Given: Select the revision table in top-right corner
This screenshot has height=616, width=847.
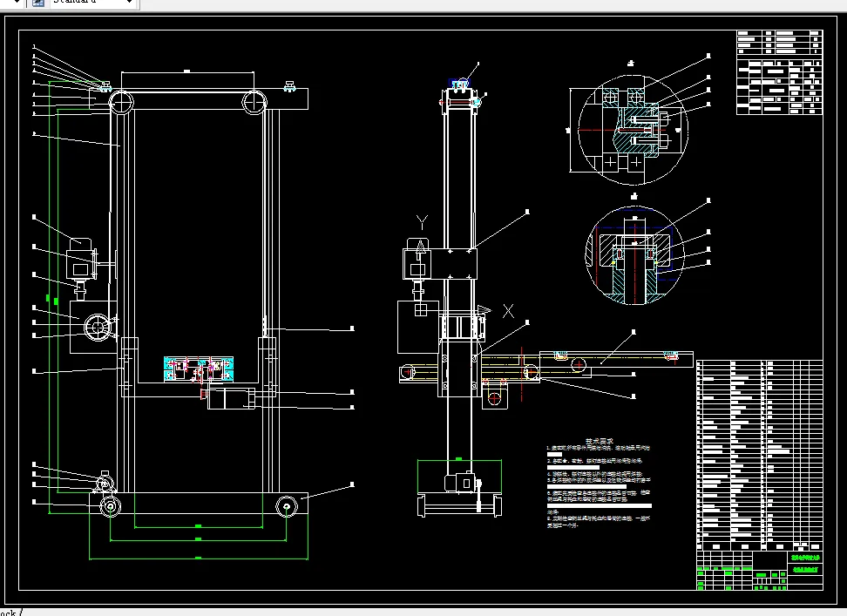Looking at the screenshot, I should point(780,72).
